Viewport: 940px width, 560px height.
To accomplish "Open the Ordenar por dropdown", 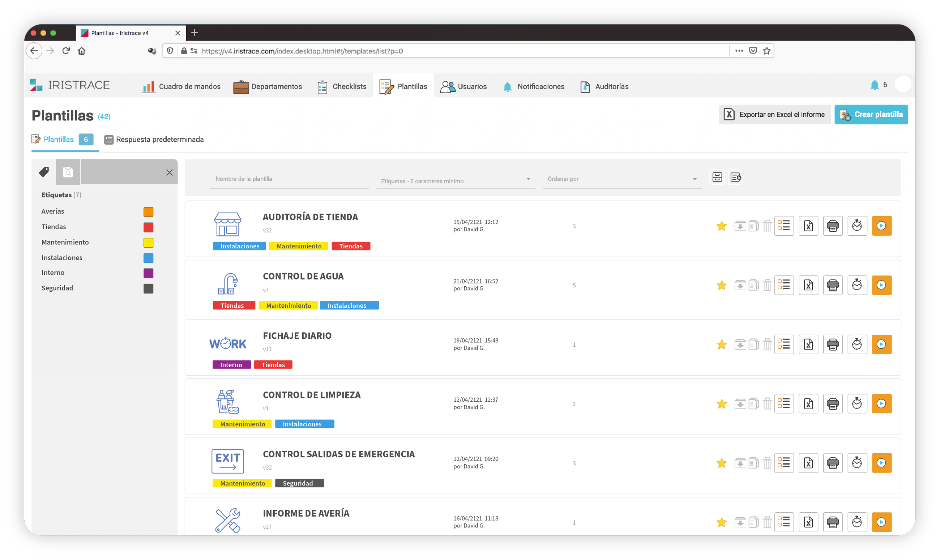I will [x=695, y=179].
